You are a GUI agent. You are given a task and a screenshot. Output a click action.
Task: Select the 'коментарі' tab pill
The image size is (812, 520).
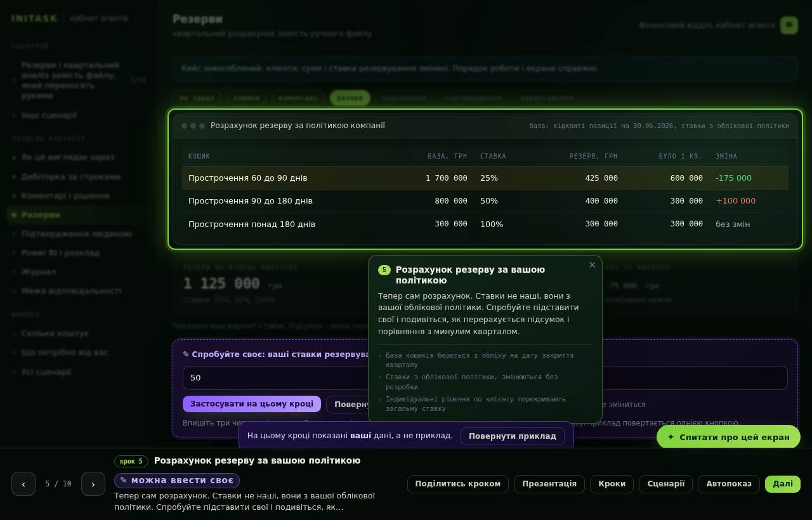(x=298, y=98)
